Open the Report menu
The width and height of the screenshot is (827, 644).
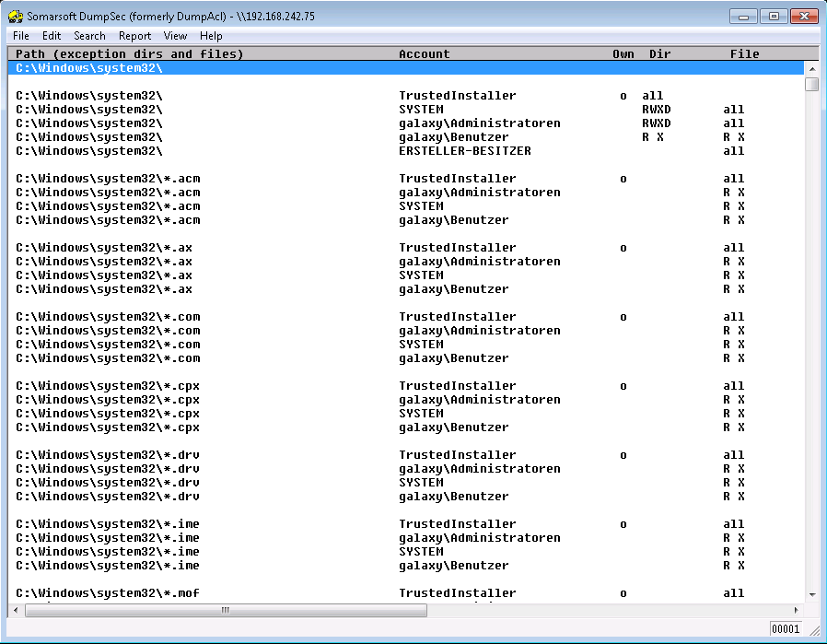(x=134, y=36)
